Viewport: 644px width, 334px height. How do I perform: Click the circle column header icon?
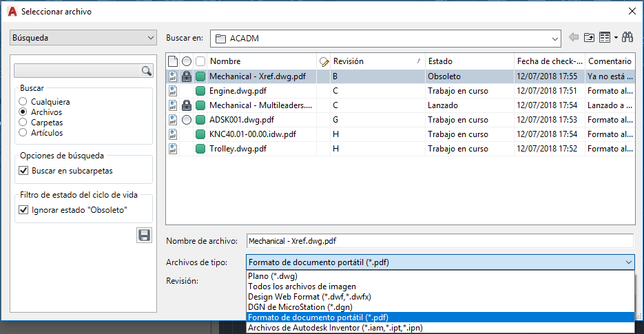187,61
